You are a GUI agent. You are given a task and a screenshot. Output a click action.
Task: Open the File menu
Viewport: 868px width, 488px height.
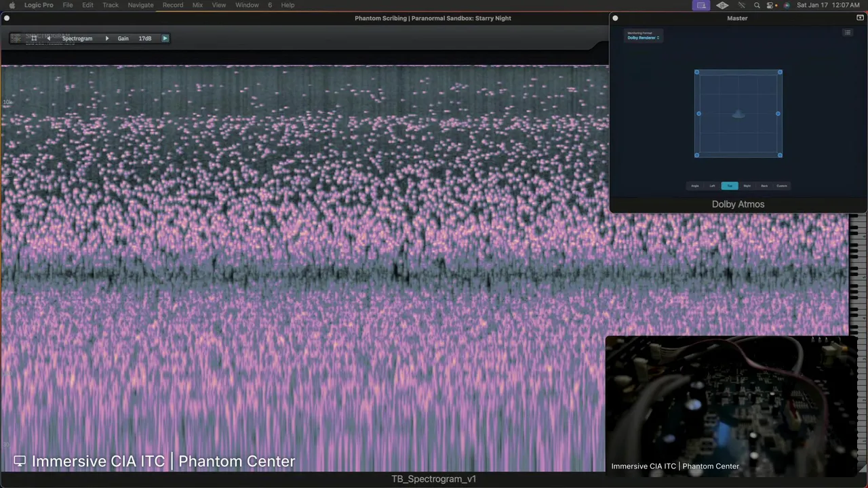pos(68,5)
